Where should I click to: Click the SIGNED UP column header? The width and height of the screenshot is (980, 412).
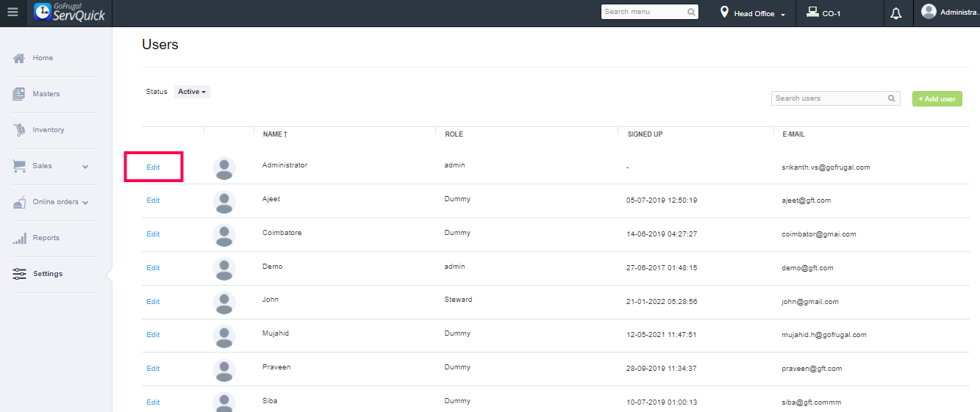point(645,134)
